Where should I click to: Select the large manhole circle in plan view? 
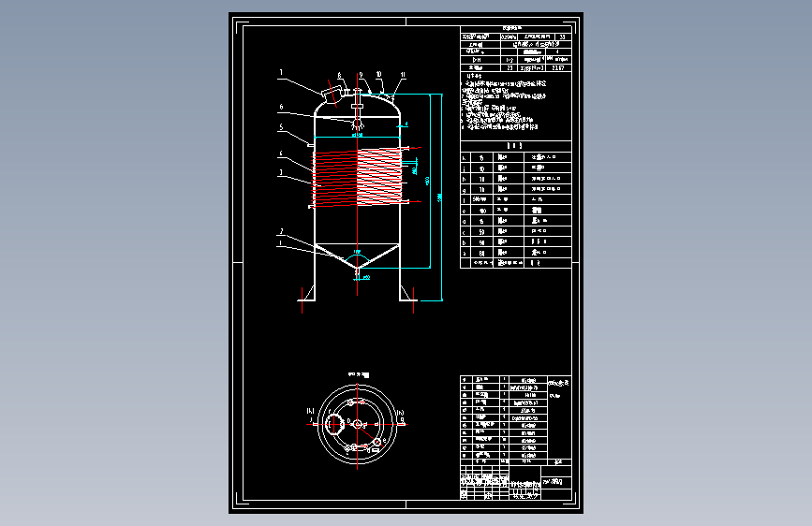[x=334, y=424]
